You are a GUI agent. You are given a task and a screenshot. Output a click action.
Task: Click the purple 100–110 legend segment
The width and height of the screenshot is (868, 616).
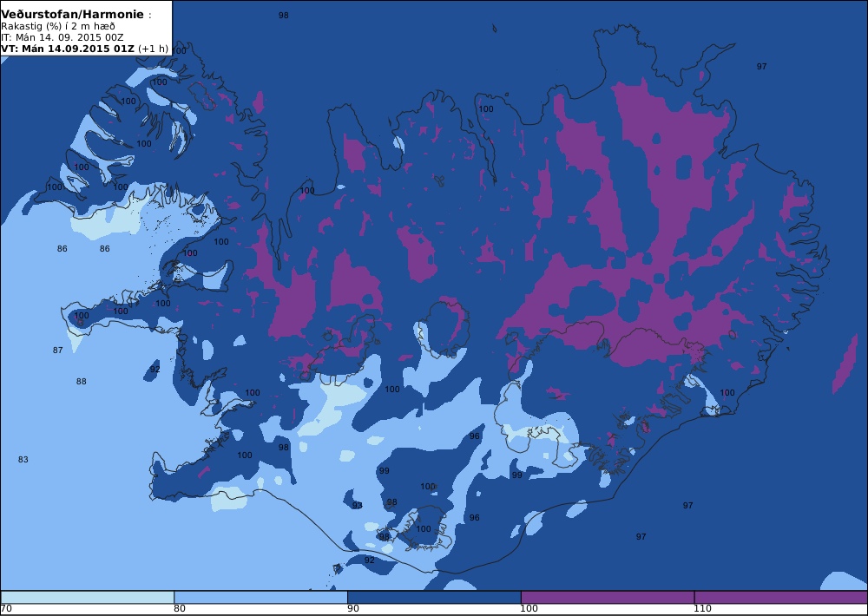pyautogui.click(x=608, y=597)
